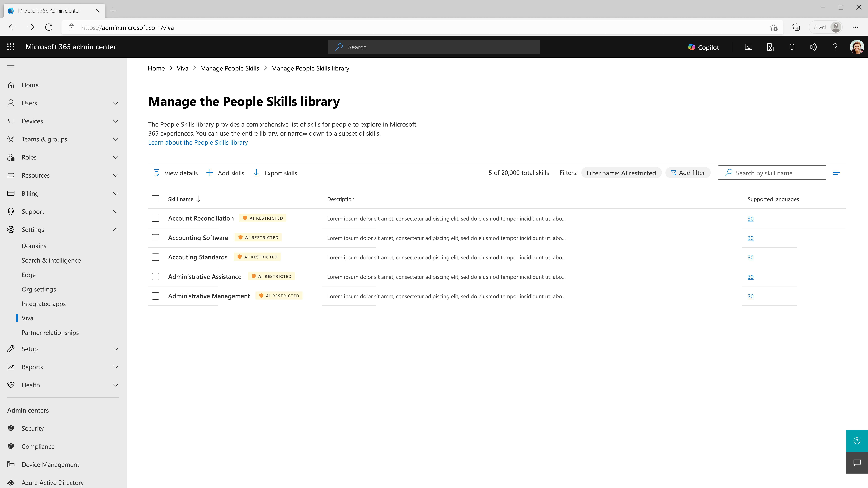Image resolution: width=868 pixels, height=488 pixels.
Task: Open the app launcher waffle icon
Action: [11, 47]
